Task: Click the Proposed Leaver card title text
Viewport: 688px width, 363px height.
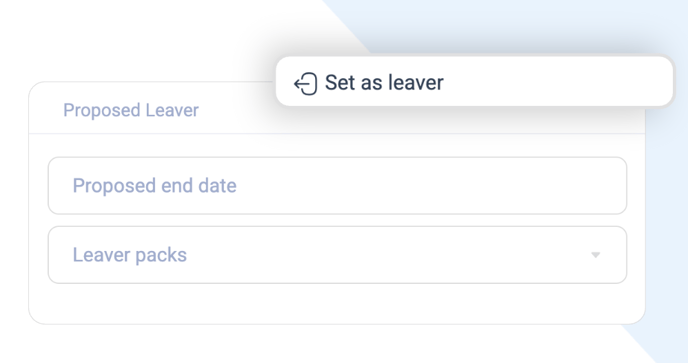Action: 131,110
